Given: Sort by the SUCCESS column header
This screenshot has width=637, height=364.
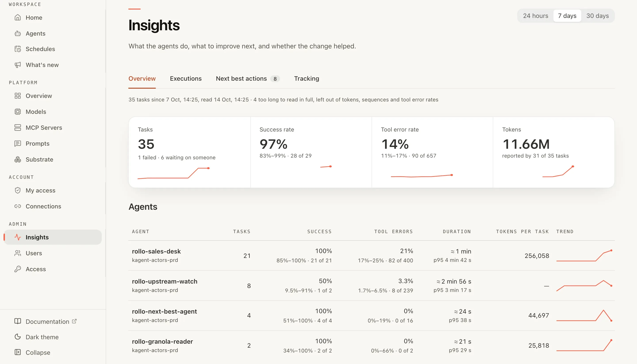Looking at the screenshot, I should (319, 231).
